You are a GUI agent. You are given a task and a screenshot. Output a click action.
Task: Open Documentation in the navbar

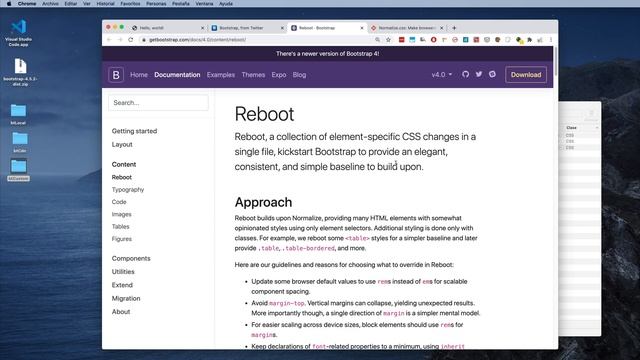pyautogui.click(x=177, y=75)
